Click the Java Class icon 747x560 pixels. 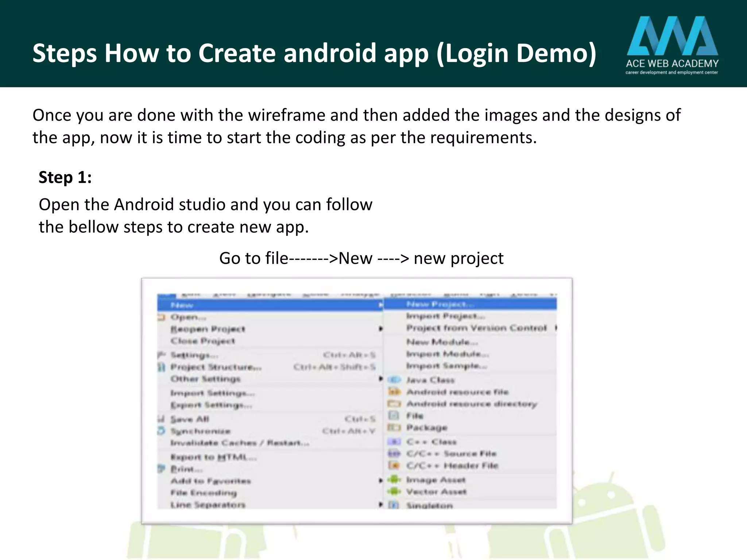394,380
